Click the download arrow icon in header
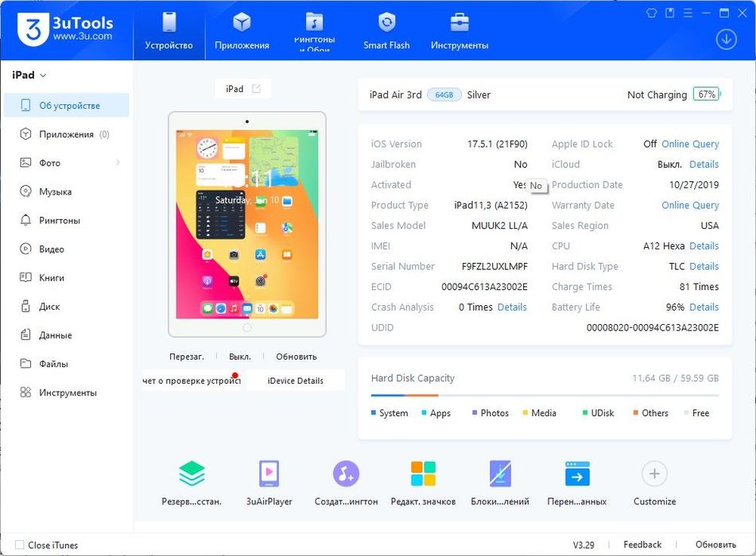Image resolution: width=756 pixels, height=556 pixels. (x=726, y=39)
